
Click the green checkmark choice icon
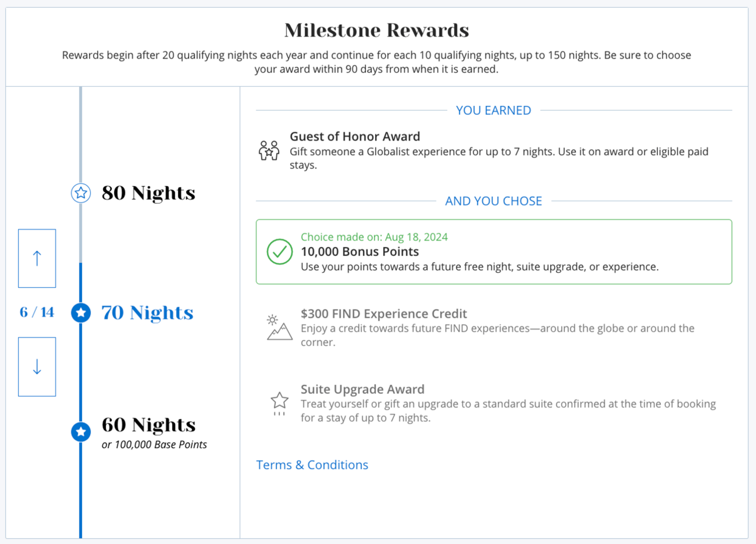pos(280,252)
